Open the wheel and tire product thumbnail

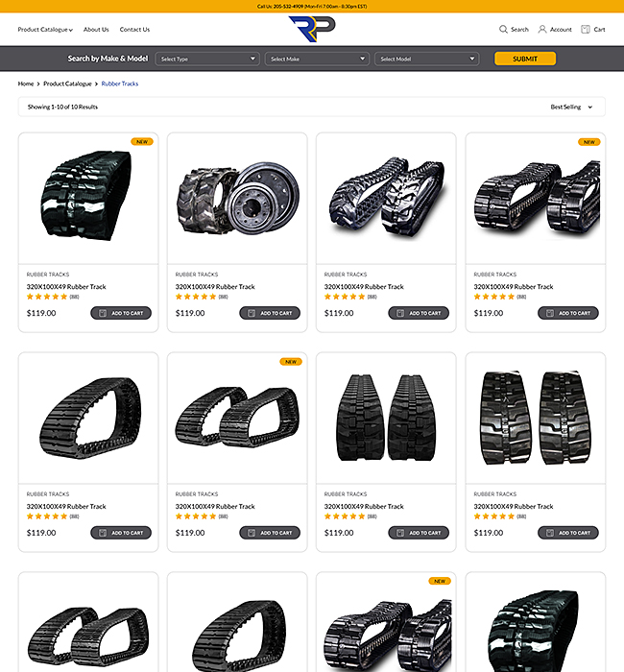(x=237, y=199)
